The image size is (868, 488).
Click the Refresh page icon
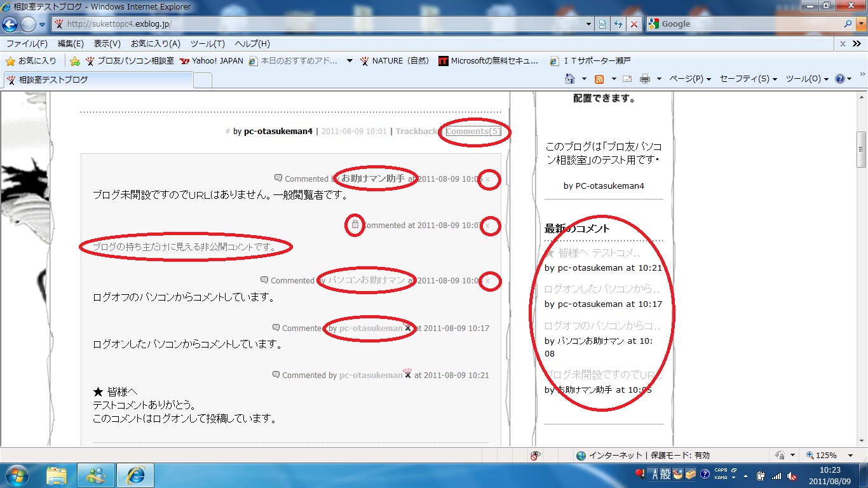pyautogui.click(x=618, y=24)
